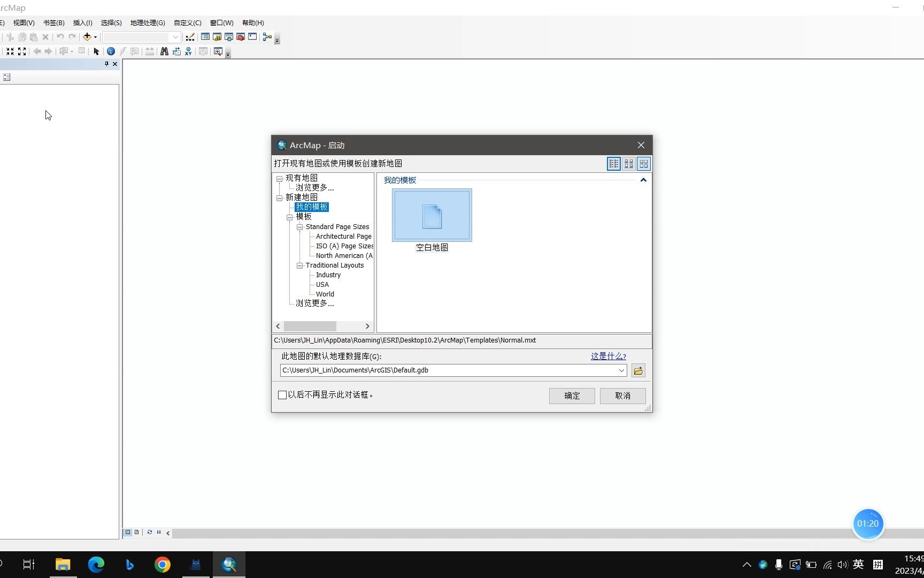Open the Table of Contents window icon
This screenshot has height=578, width=924.
[x=205, y=37]
